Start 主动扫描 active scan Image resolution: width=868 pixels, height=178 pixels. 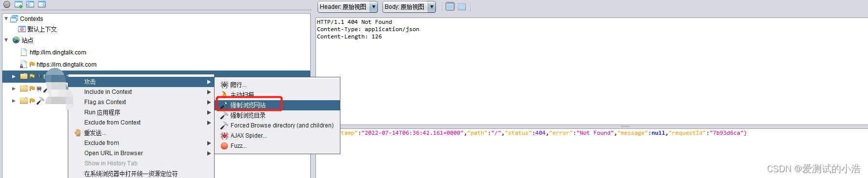[277, 95]
